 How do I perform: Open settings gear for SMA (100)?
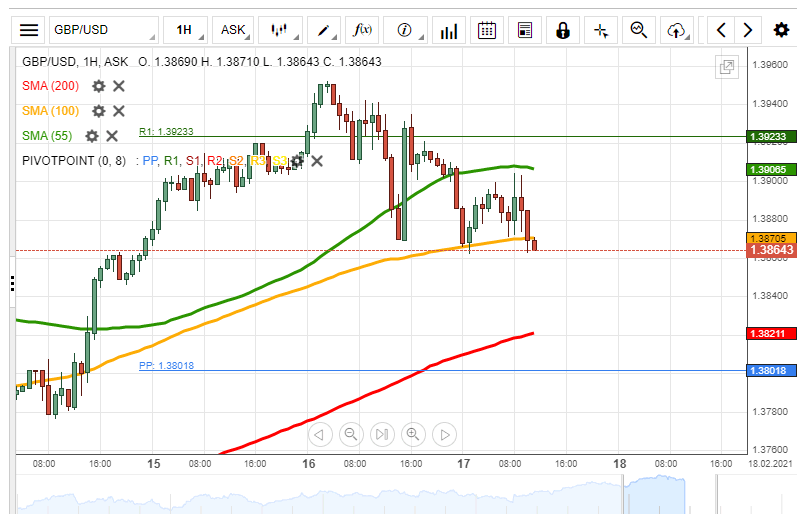(x=98, y=111)
